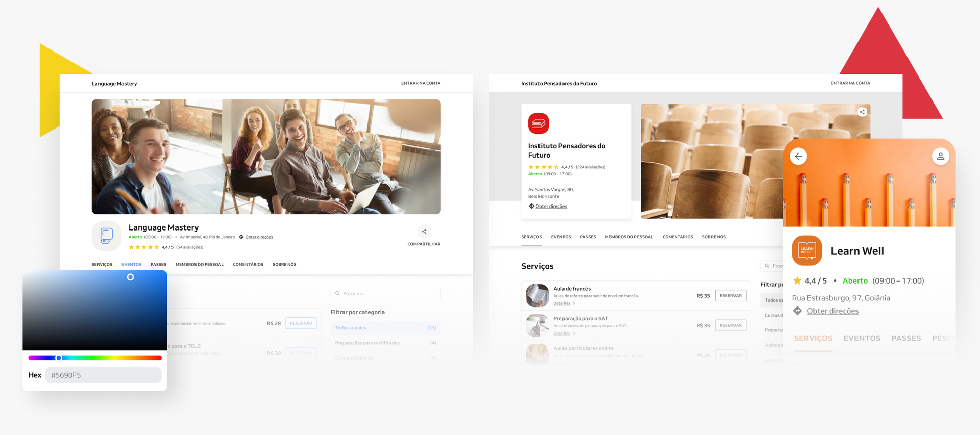
Task: Open the Aulas particulares online thumbnail
Action: click(x=537, y=354)
